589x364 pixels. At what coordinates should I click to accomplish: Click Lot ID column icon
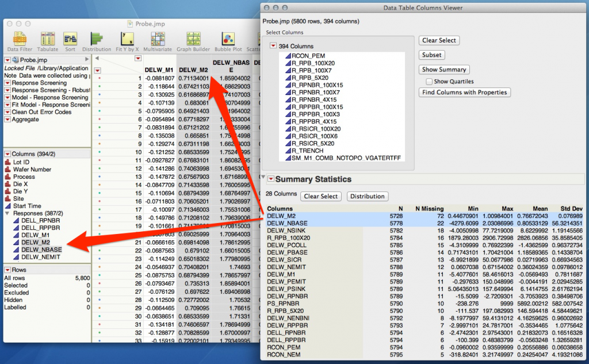pos(7,162)
